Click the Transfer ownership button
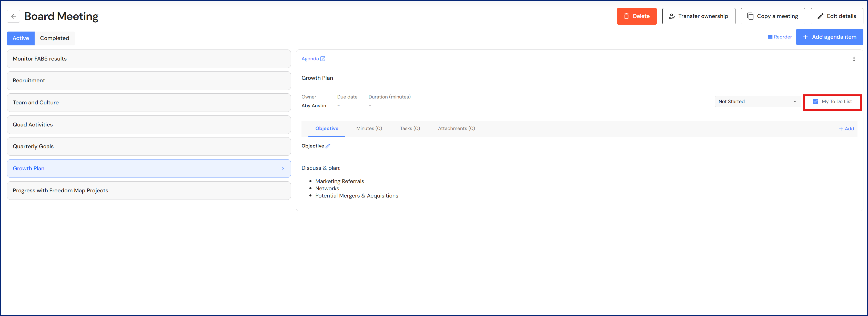The image size is (868, 316). click(698, 16)
